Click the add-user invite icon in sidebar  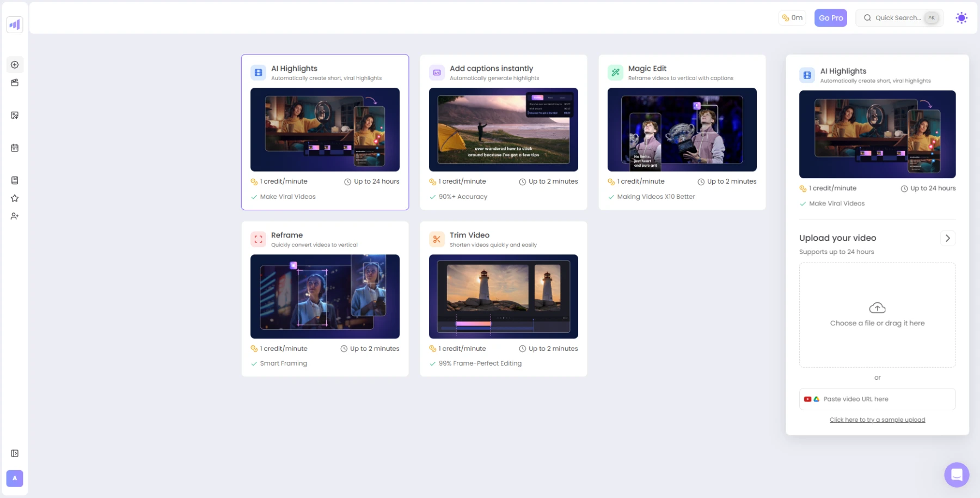(x=15, y=216)
